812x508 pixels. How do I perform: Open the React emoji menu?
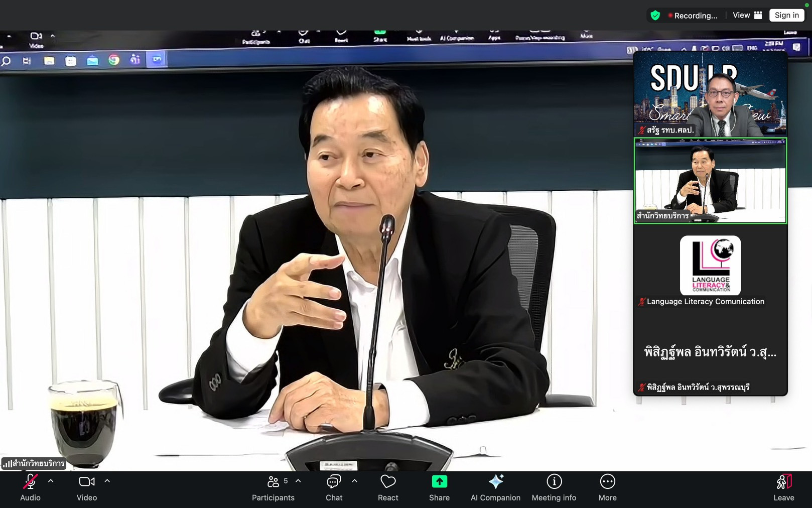tap(388, 488)
